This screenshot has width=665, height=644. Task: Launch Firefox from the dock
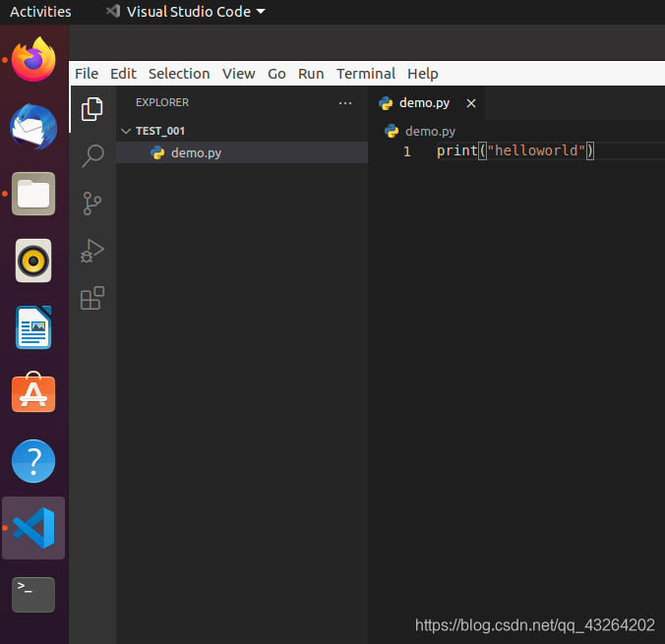pos(33,59)
